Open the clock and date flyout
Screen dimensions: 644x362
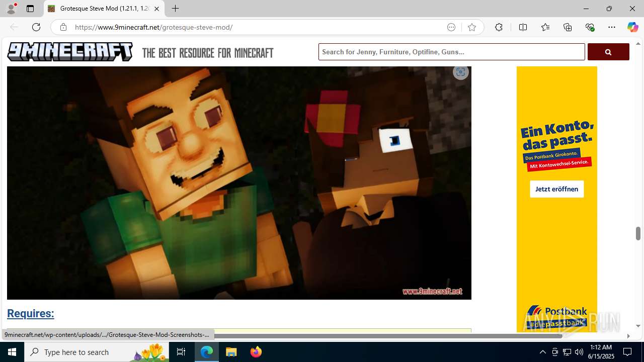point(602,352)
